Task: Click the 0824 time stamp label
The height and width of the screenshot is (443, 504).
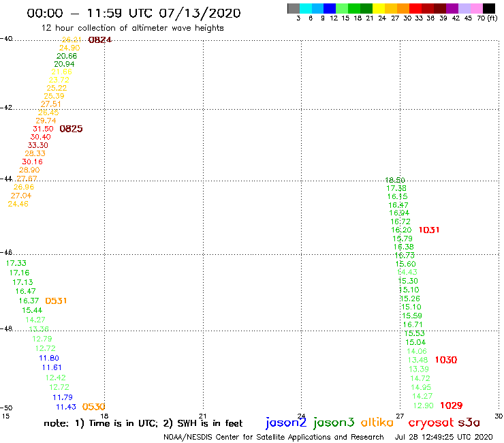Action: coord(99,40)
